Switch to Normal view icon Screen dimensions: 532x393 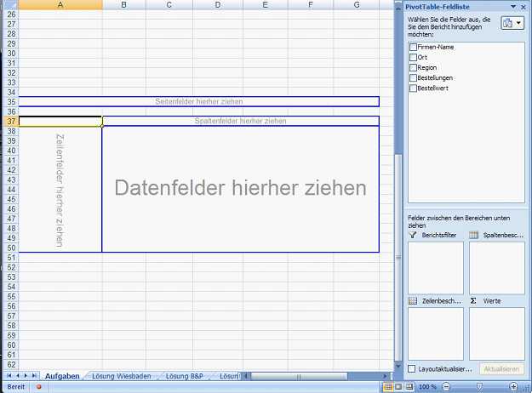click(388, 387)
